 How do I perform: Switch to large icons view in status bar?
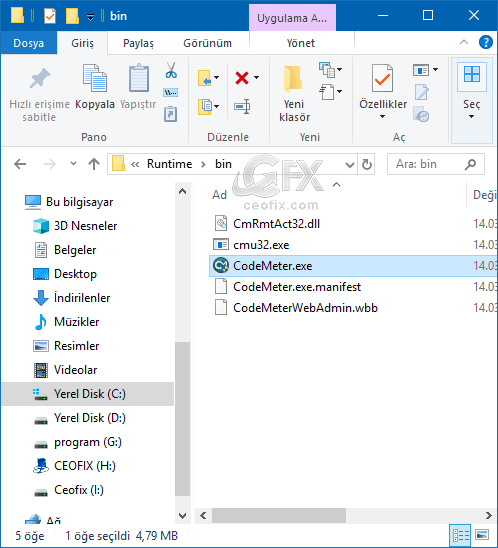pos(482,535)
